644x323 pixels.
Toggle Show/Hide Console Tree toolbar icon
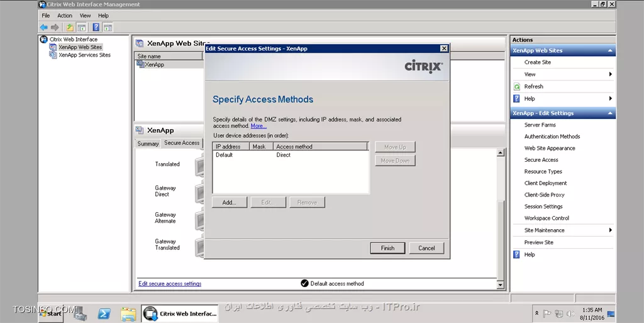pos(82,28)
